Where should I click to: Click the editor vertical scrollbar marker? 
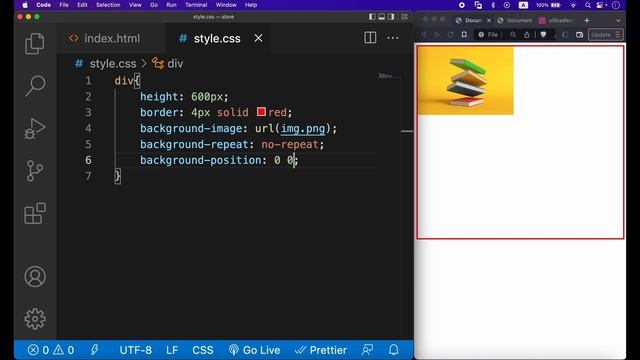click(x=407, y=131)
